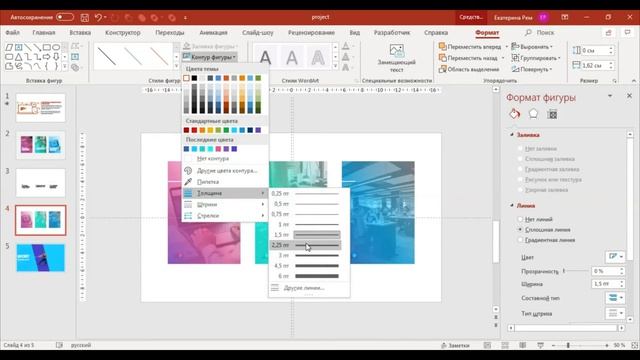Select 2,25 pt line thickness

tap(305, 245)
